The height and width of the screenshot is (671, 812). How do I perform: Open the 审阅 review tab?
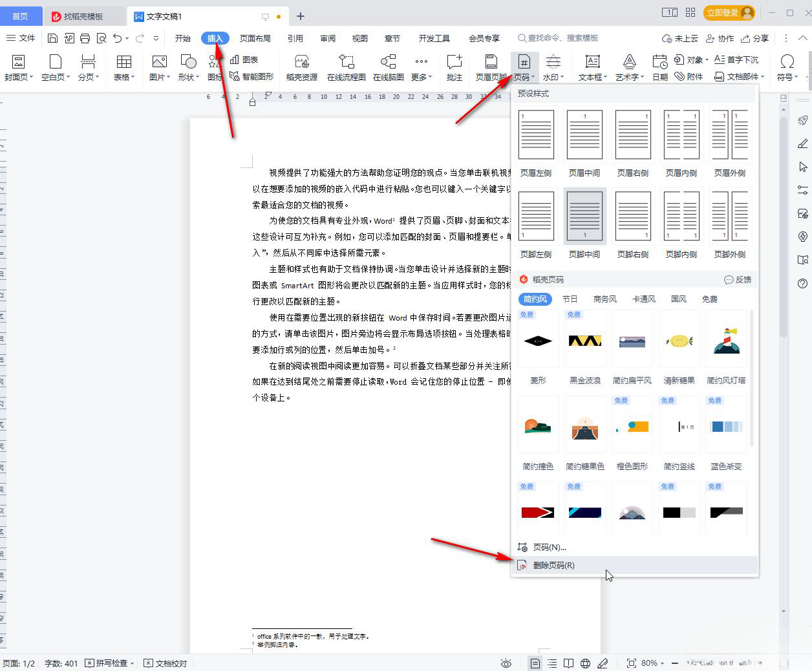(328, 38)
